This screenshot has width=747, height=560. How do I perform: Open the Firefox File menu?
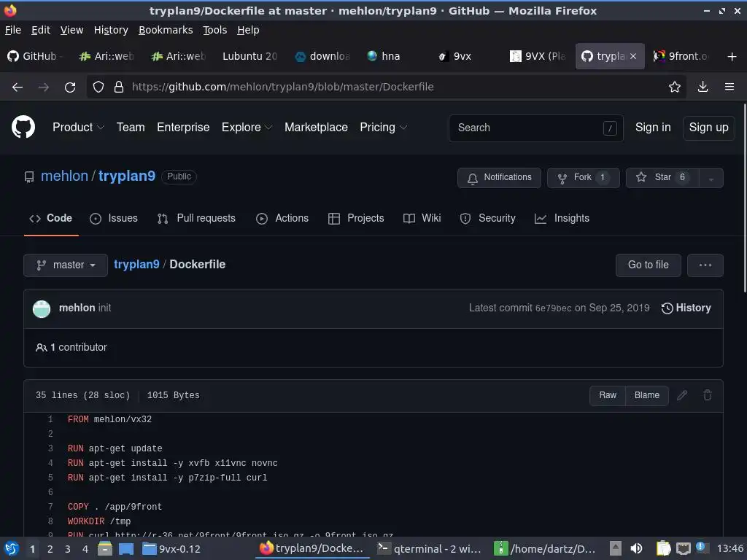click(x=13, y=30)
